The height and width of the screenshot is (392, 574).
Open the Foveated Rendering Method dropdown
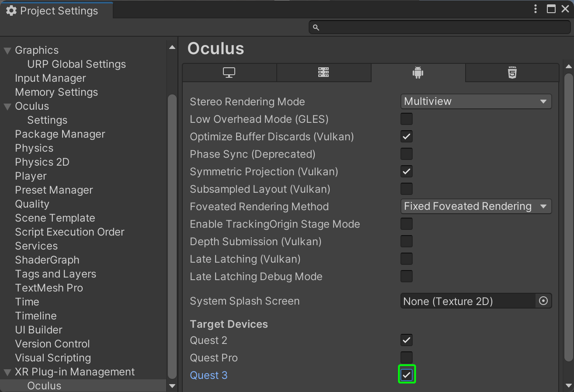pos(476,206)
